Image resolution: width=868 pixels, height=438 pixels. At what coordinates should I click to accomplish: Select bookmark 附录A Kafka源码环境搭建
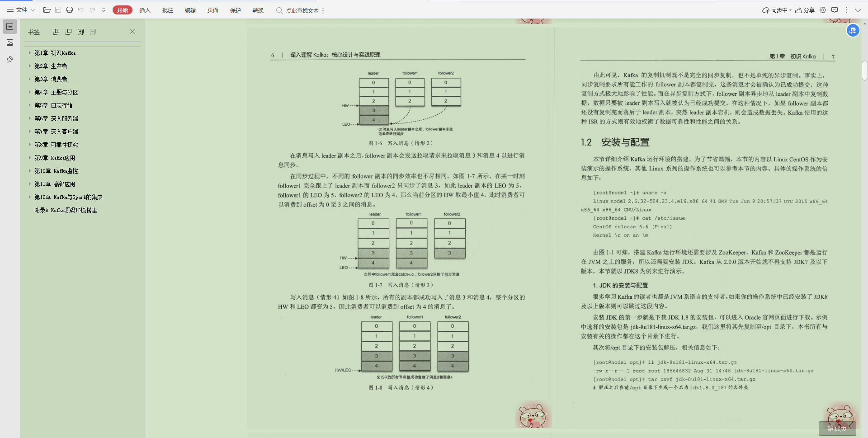(x=66, y=210)
